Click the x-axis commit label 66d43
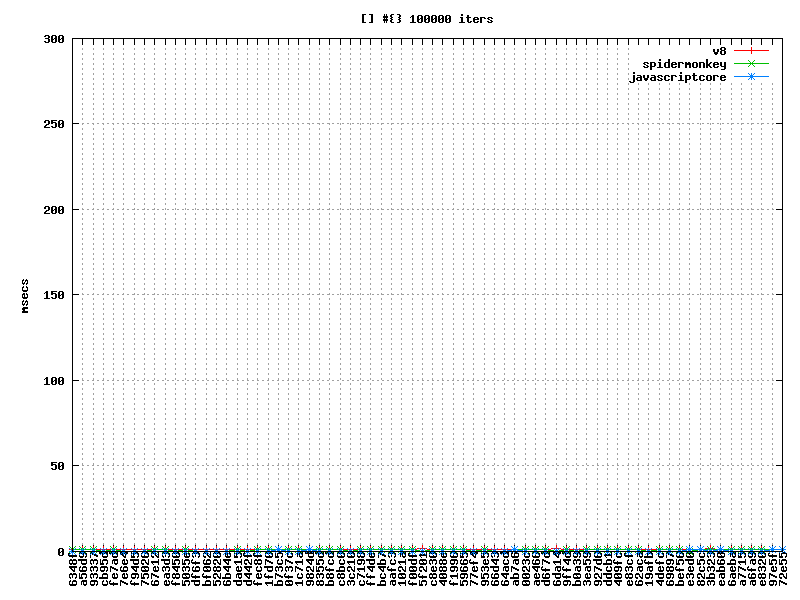The height and width of the screenshot is (600, 800). click(x=494, y=568)
